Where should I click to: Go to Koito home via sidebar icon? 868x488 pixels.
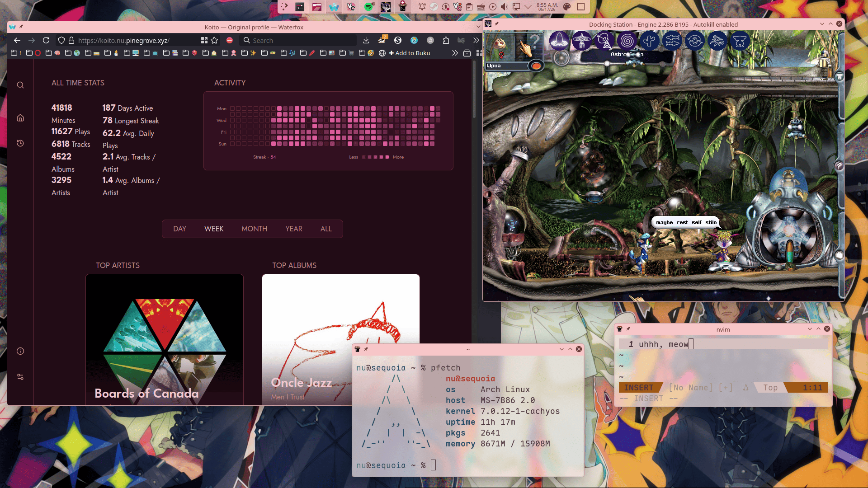point(20,118)
